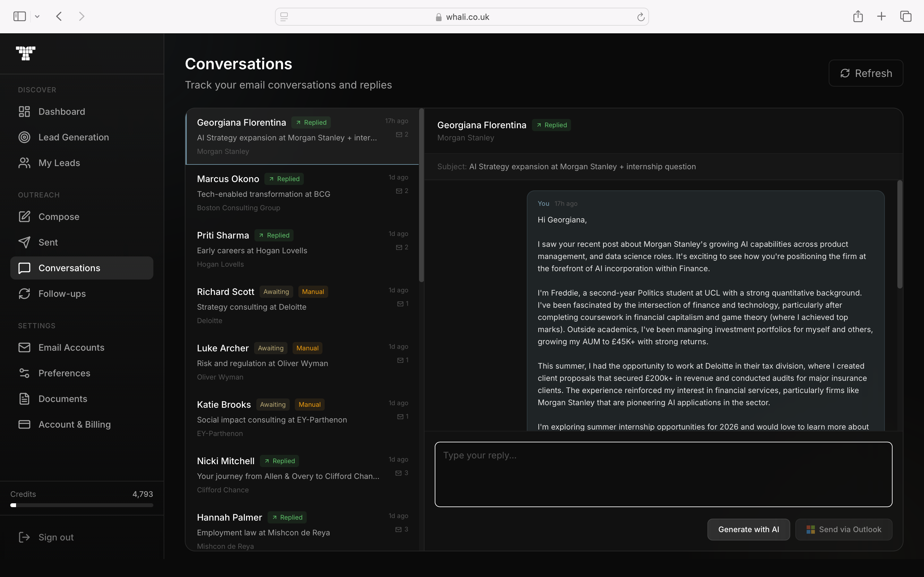This screenshot has height=577, width=924.
Task: Click Generate with AI button
Action: click(749, 529)
